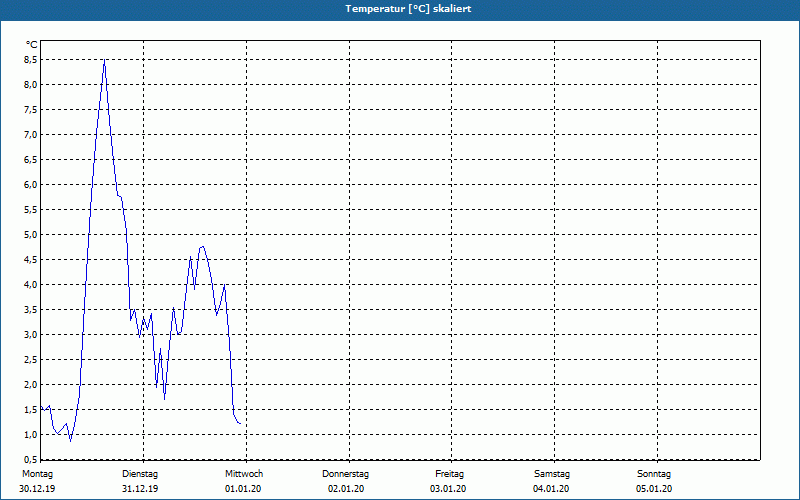Image resolution: width=800 pixels, height=500 pixels.
Task: Click the '8,5' axis value
Action: pos(31,60)
